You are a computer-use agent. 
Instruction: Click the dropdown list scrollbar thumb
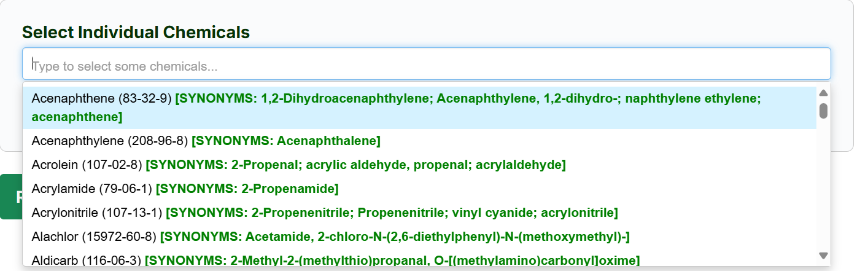tap(824, 111)
